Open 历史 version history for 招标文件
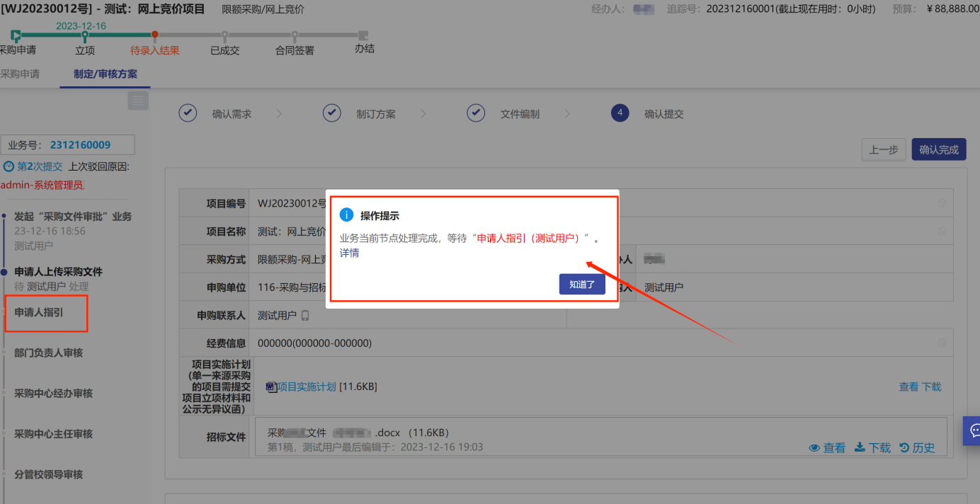The height and width of the screenshot is (504, 980). [x=917, y=447]
